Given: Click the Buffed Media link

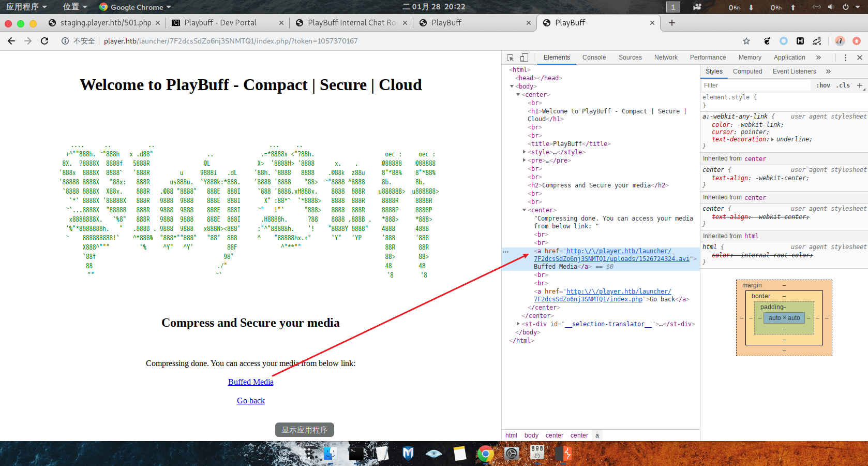Looking at the screenshot, I should point(251,382).
